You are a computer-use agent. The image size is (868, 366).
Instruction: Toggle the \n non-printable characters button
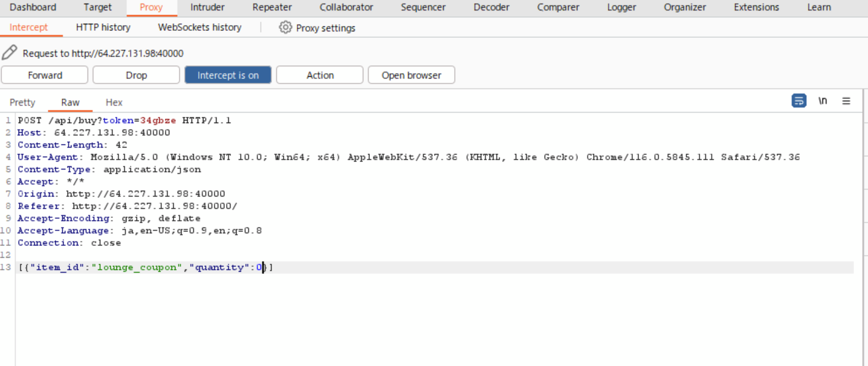(823, 101)
